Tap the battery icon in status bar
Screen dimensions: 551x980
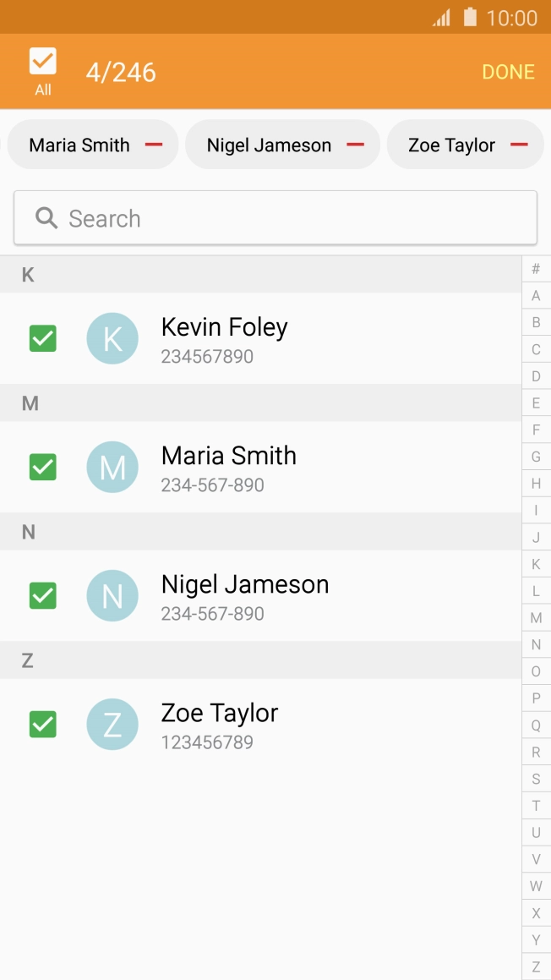[470, 18]
